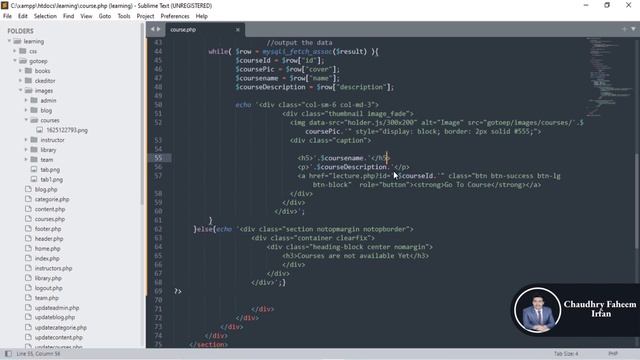Open index.php file
Viewport: 640px width, 360px height.
tap(47, 258)
